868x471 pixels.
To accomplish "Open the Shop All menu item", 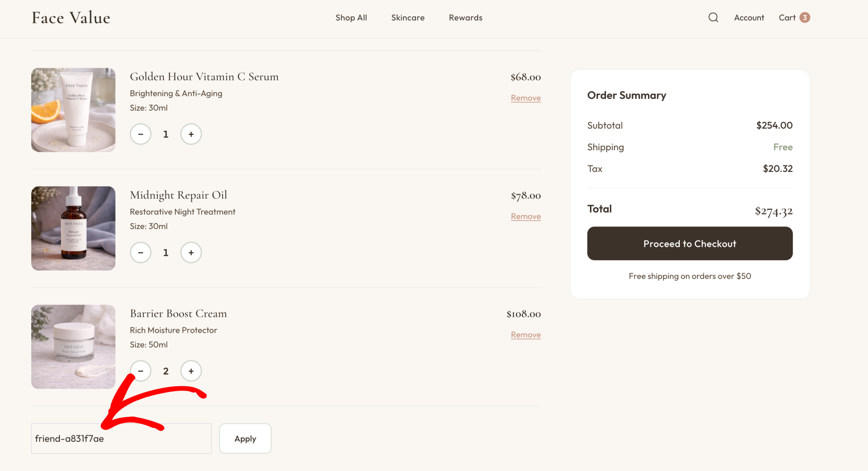I will 351,18.
